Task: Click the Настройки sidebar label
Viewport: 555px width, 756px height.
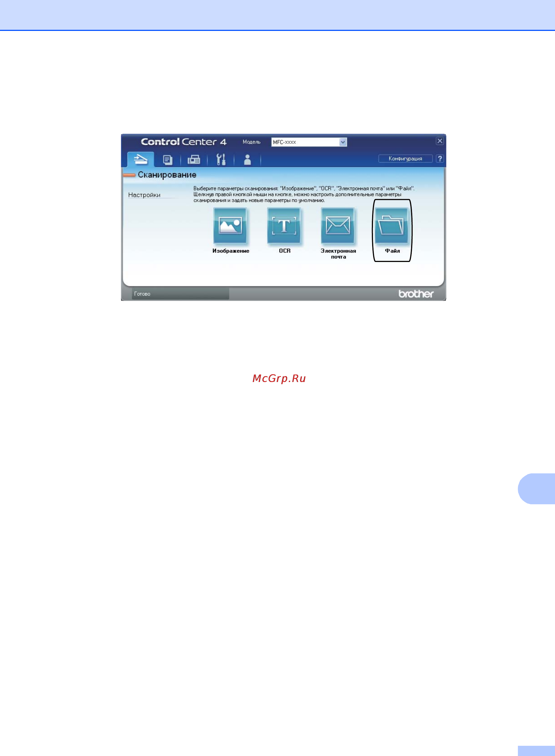Action: [144, 195]
